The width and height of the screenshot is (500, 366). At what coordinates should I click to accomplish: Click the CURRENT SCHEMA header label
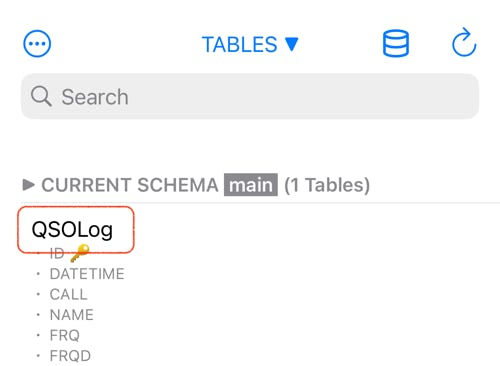click(130, 185)
